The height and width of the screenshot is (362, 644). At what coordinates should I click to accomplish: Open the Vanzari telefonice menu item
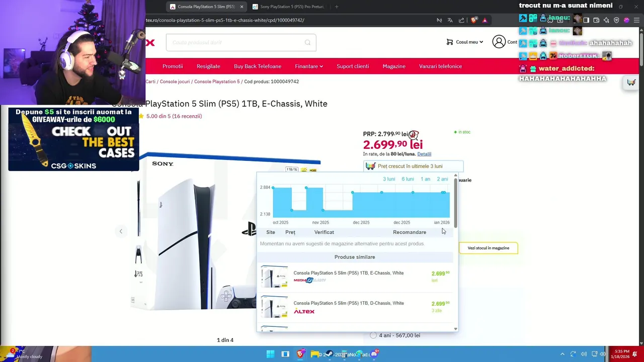click(440, 66)
